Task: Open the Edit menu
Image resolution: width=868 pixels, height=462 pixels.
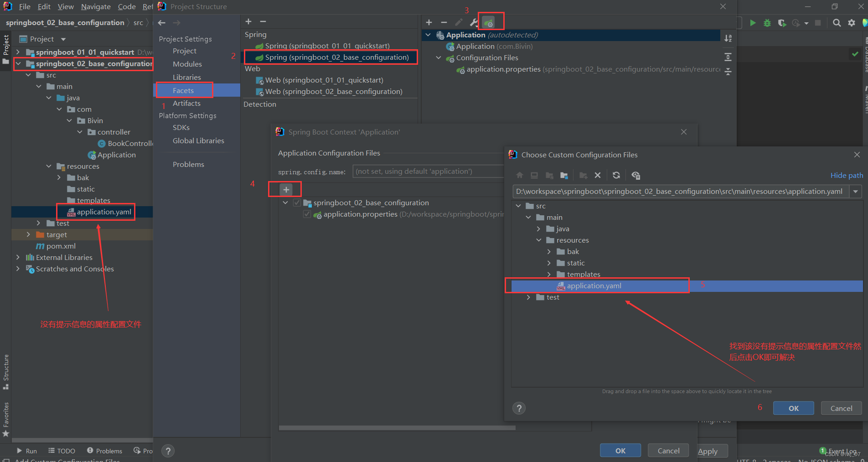Action: tap(44, 7)
